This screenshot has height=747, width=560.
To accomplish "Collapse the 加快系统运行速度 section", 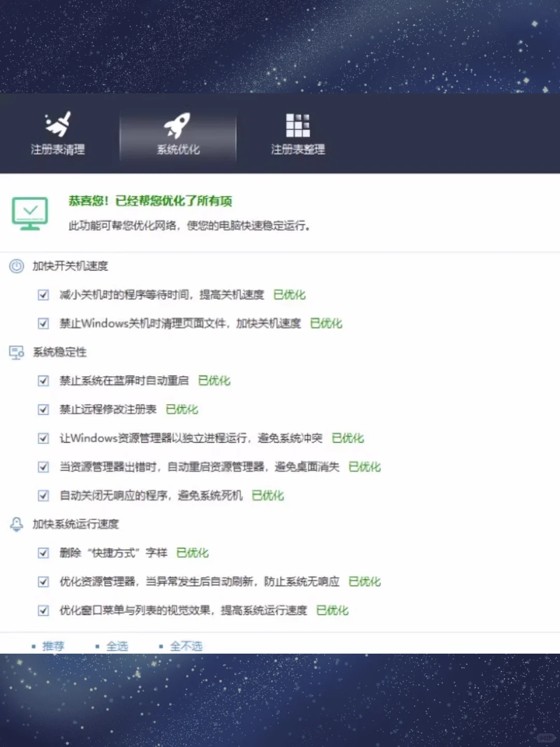I will [x=76, y=524].
